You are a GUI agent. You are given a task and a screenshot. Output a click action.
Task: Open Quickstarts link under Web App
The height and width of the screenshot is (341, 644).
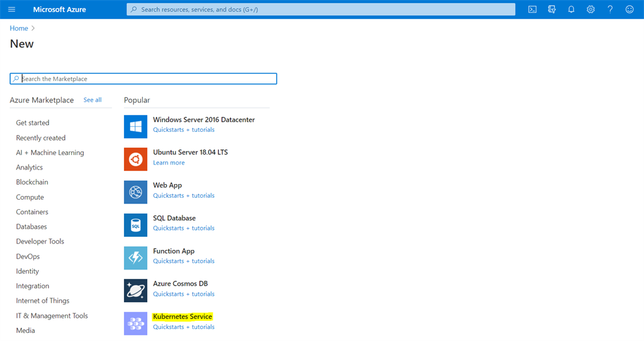(184, 195)
